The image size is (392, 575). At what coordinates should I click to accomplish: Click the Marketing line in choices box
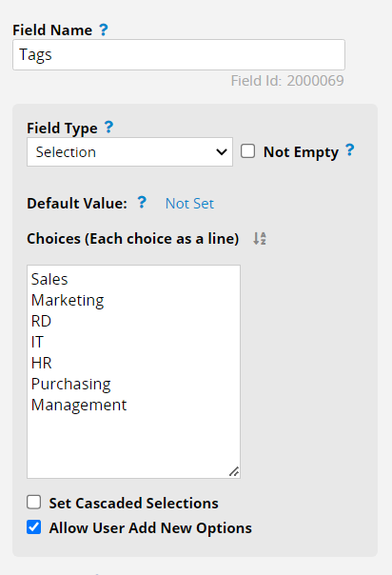point(68,300)
